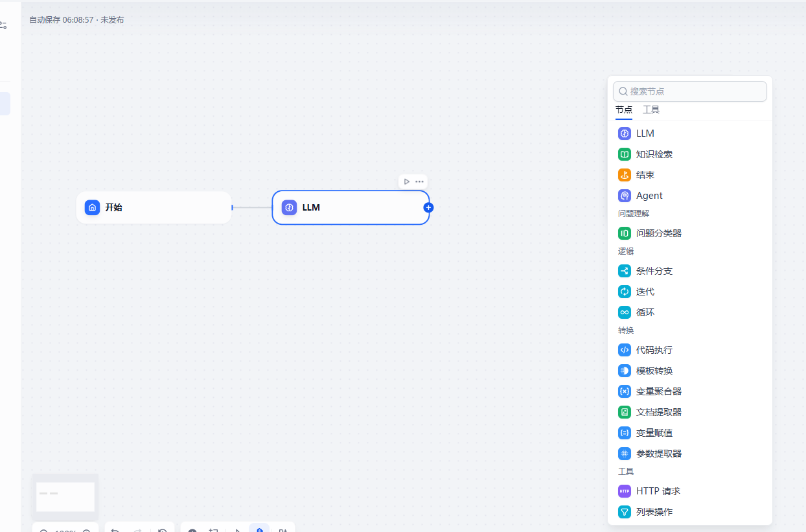Switch to the 节点 tab
Viewport: 806px width, 532px height.
pos(624,110)
